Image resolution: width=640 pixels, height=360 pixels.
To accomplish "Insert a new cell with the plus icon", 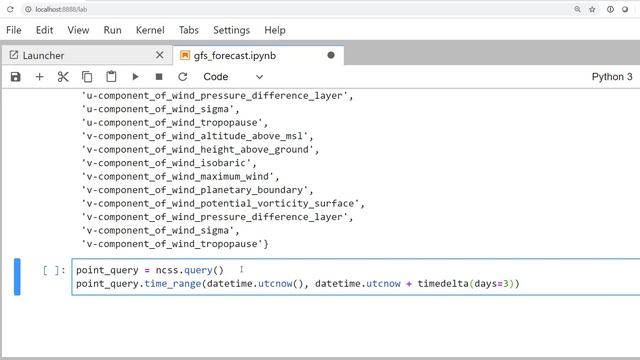I will click(40, 77).
